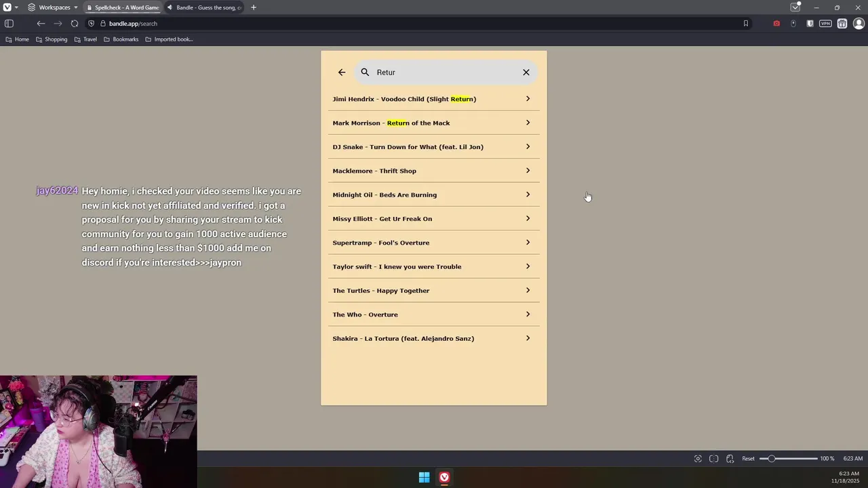Open the Travel bookmarks folder
This screenshot has width=868, height=488.
point(85,39)
